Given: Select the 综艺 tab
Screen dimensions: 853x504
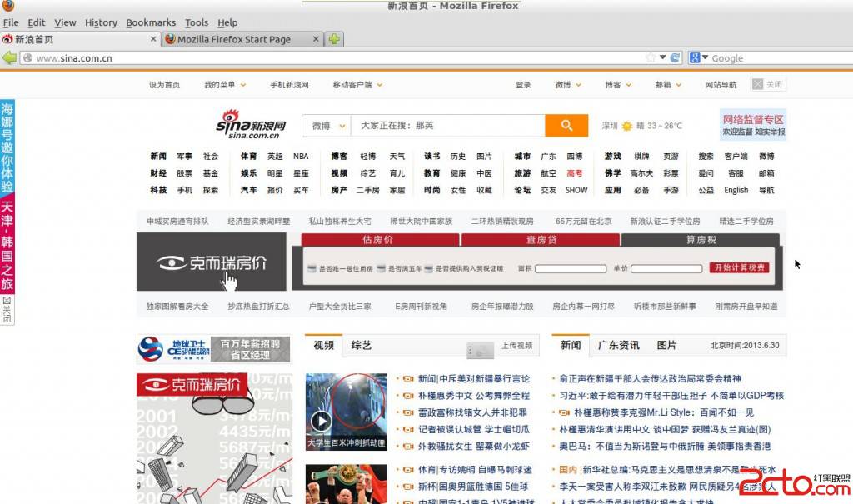Looking at the screenshot, I should [x=362, y=346].
